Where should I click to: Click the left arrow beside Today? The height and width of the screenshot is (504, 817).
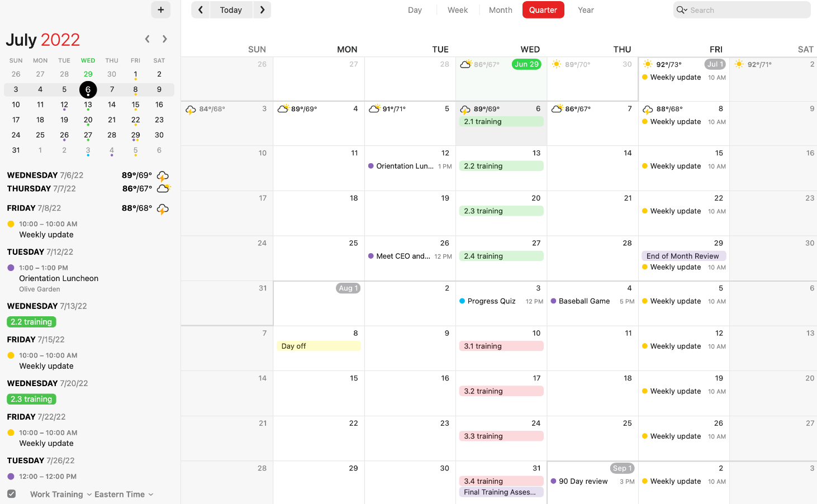point(200,9)
